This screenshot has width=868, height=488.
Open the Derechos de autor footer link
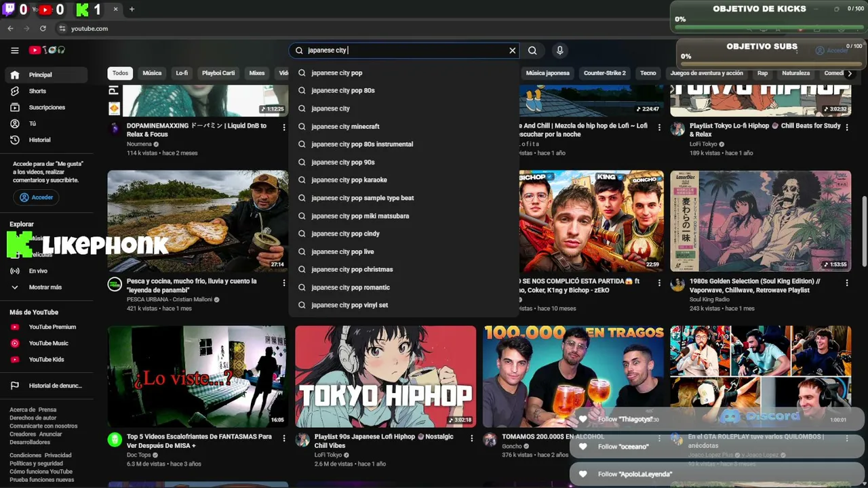(33, 418)
